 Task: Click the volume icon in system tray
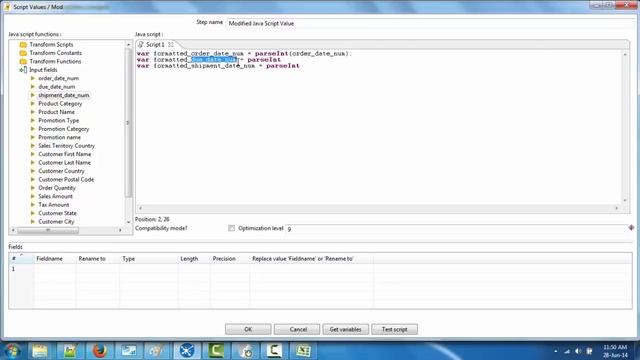tap(578, 351)
